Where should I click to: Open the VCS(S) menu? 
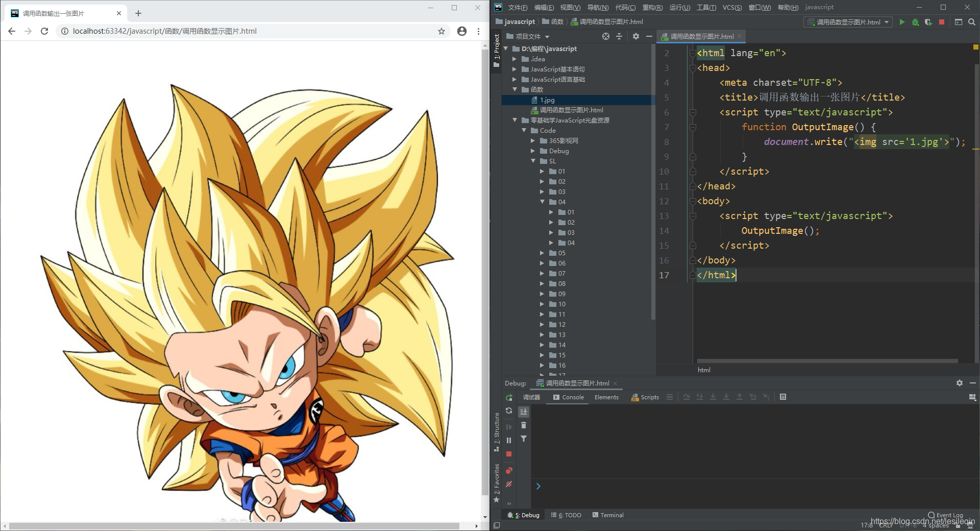point(732,7)
